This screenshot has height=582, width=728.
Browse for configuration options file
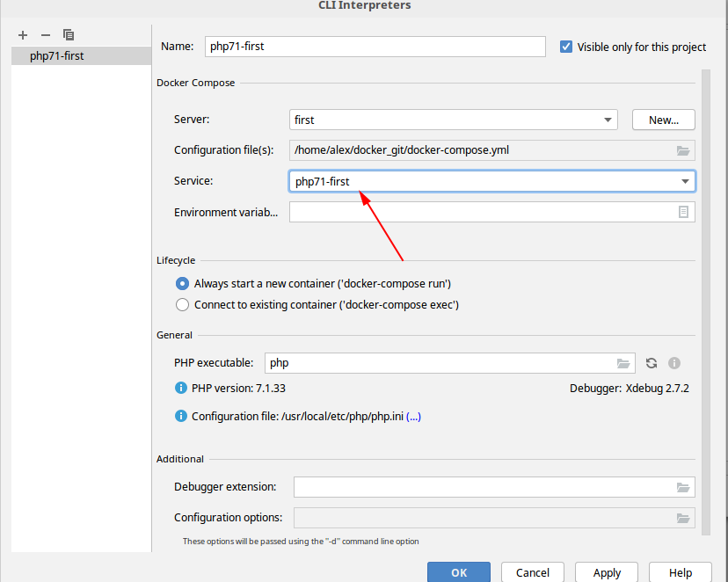tap(683, 517)
